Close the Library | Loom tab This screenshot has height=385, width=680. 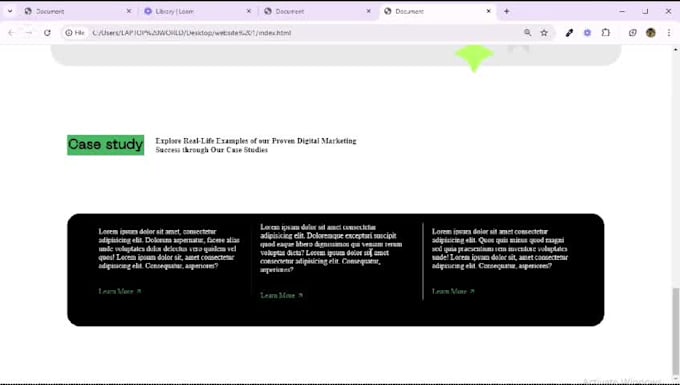coord(248,12)
